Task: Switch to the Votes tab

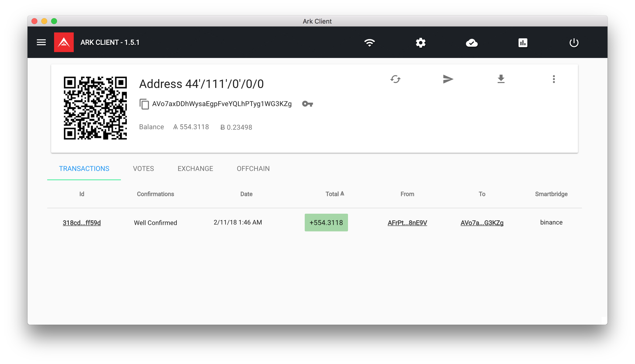Action: [x=143, y=169]
